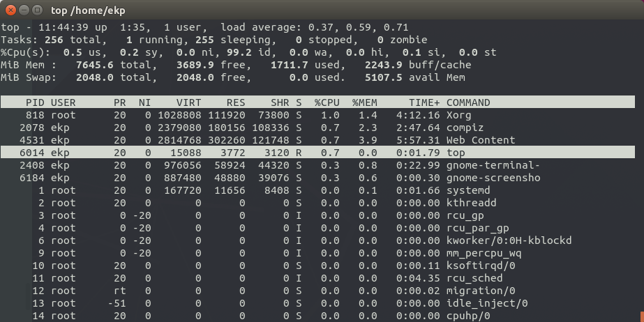Viewport: 644px width, 322px height.
Task: Select the gnome-screensho process name
Action: (493, 178)
